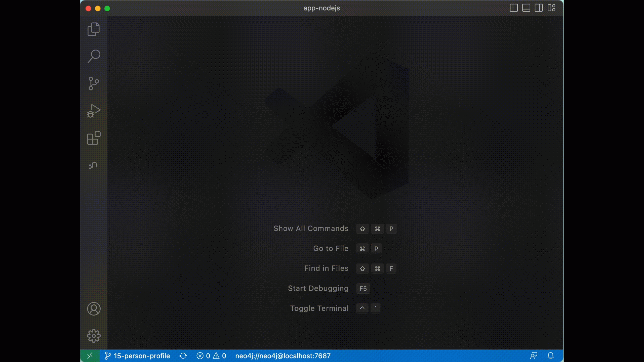Toggle the bottom panel layout
The width and height of the screenshot is (644, 362).
pyautogui.click(x=526, y=8)
